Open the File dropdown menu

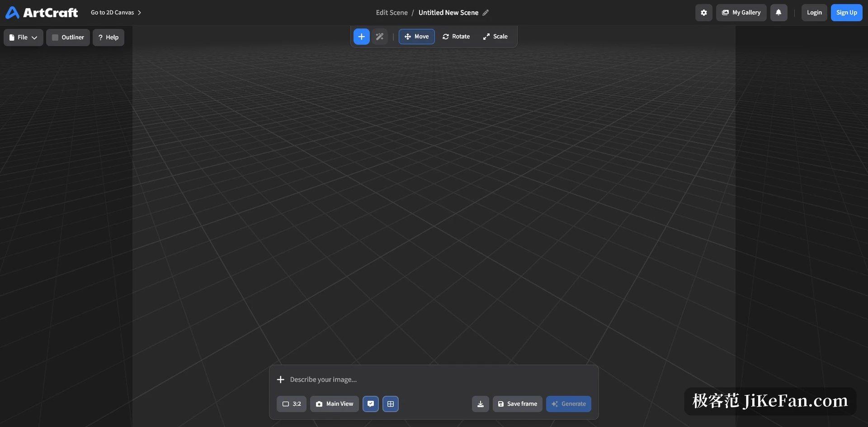click(x=24, y=38)
